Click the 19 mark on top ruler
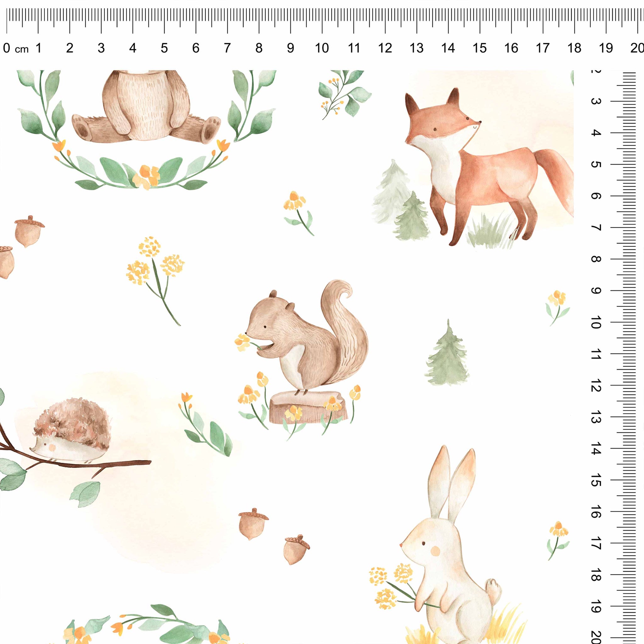The image size is (644, 644). tap(606, 48)
